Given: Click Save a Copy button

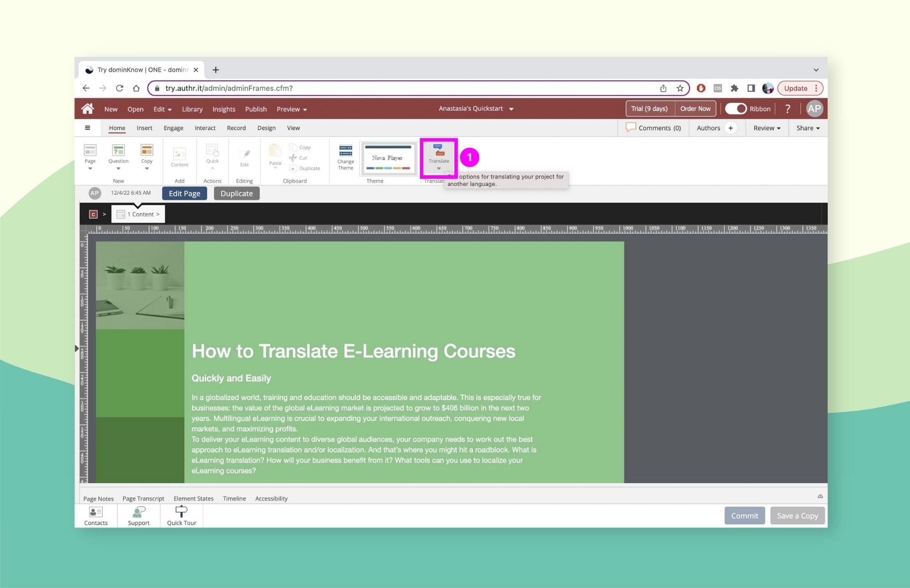Looking at the screenshot, I should pyautogui.click(x=796, y=515).
